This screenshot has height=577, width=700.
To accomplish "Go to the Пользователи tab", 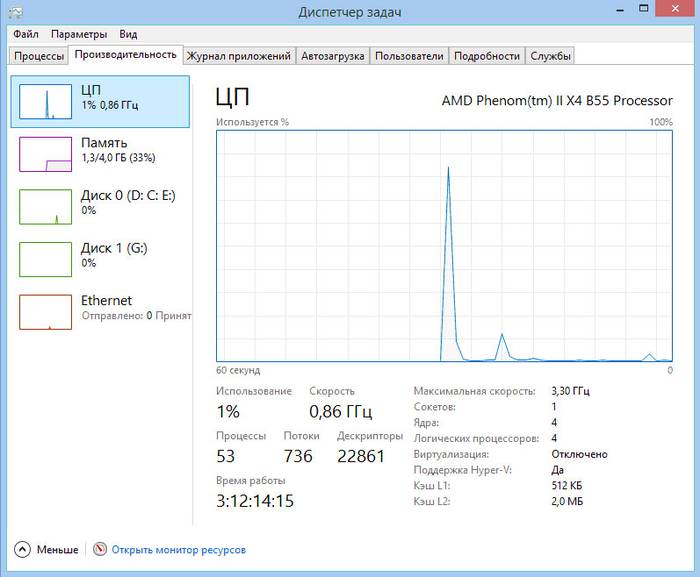I will point(408,56).
